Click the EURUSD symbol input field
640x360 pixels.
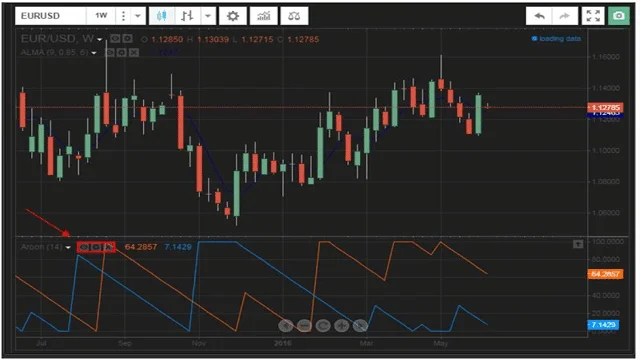click(51, 16)
